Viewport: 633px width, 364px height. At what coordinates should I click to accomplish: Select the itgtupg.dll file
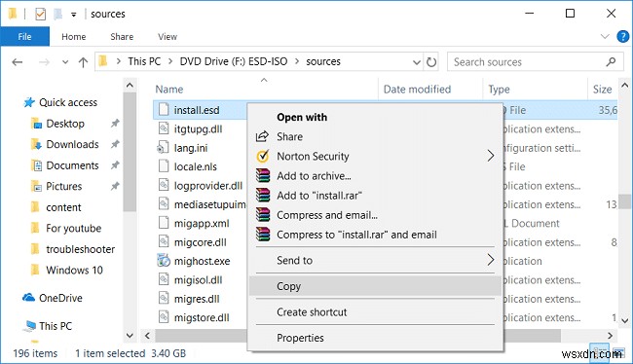(x=198, y=129)
